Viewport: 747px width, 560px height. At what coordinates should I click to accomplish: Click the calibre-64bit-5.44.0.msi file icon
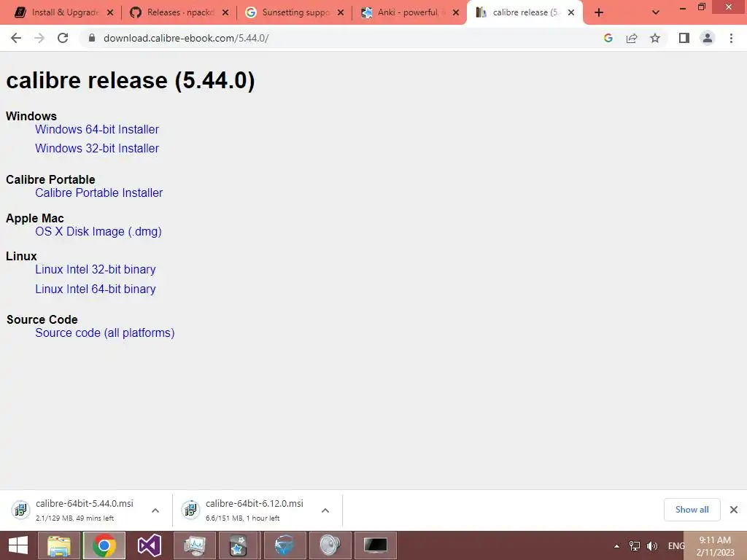click(20, 510)
